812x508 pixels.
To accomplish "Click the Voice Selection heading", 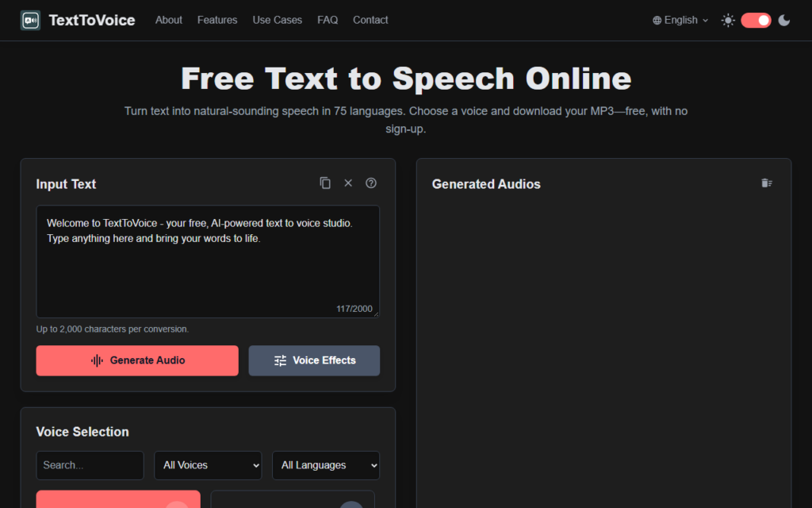I will [x=82, y=432].
